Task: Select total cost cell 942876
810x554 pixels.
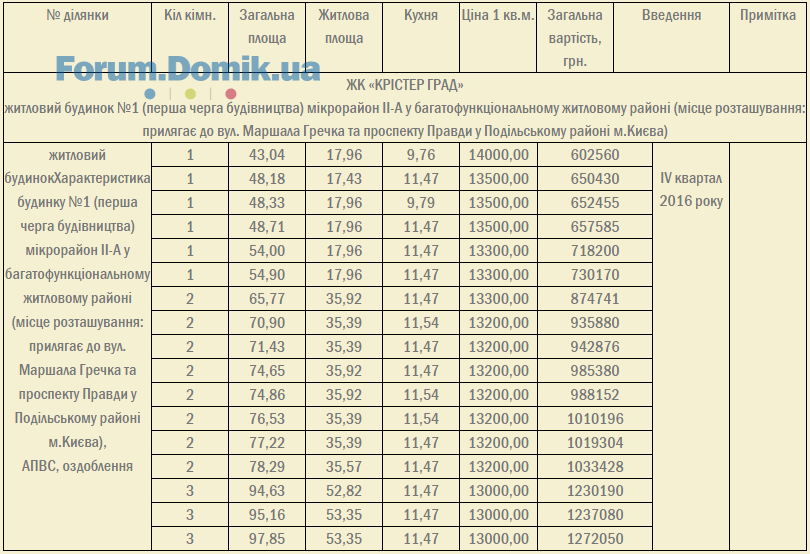Action: tap(595, 347)
